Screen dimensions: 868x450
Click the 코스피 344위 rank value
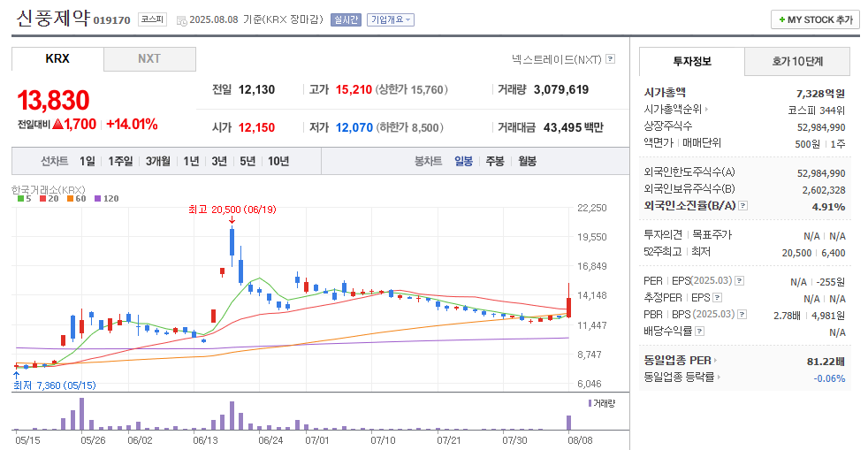pos(817,111)
